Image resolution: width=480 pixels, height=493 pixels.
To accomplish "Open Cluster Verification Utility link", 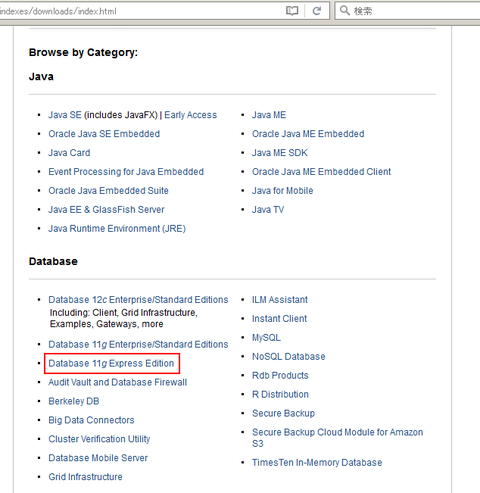I will (x=99, y=439).
